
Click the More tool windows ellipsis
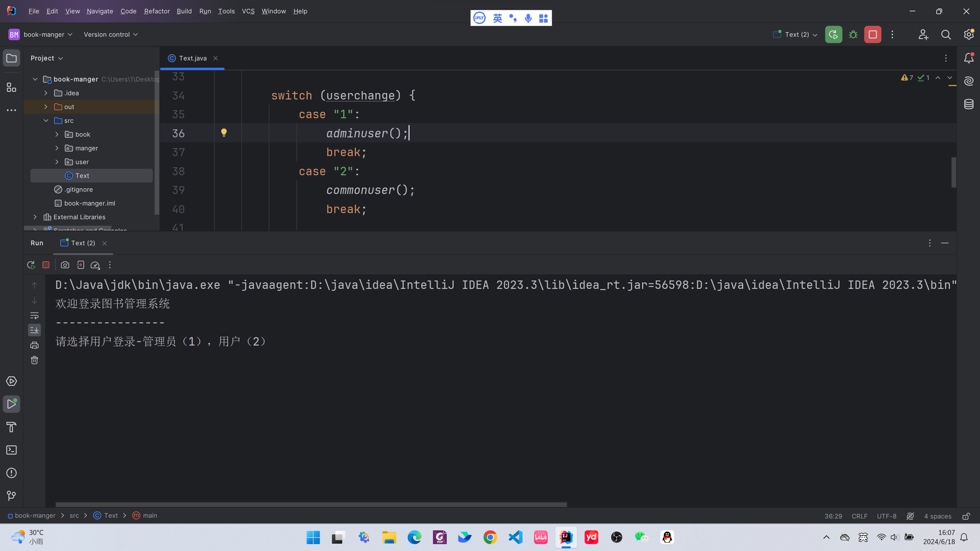[11, 110]
